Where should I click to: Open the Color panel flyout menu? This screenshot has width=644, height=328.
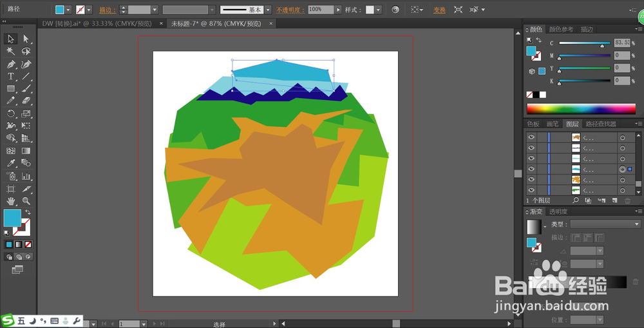click(x=639, y=29)
